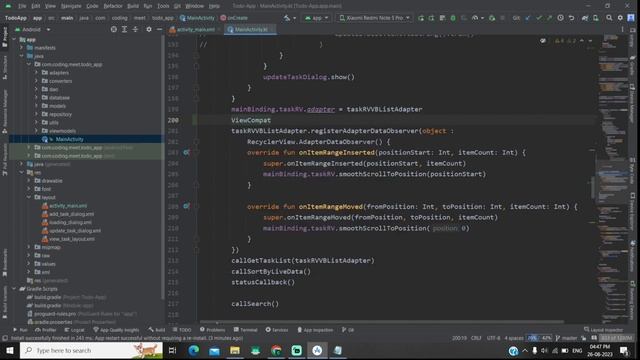Click the Git rollback arrow icon
Screen dimensions: 640x360
571,18
